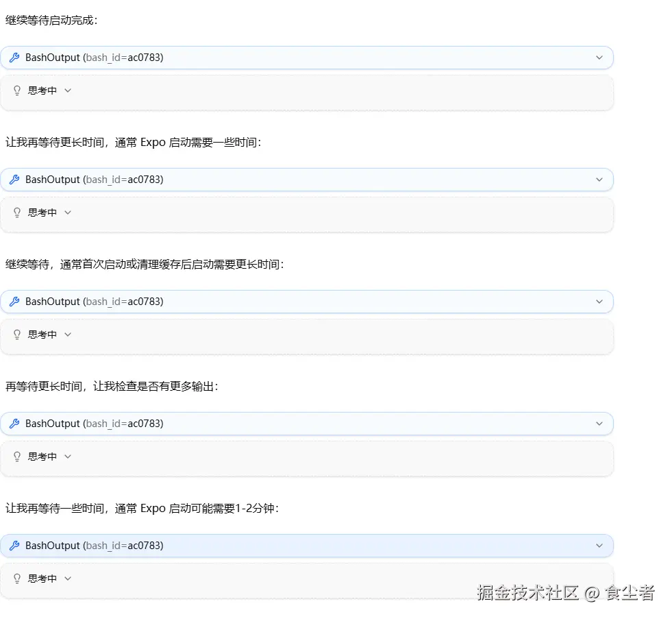Click wrench icon of BashOutput under '再等待更长时间，让我检查'
The height and width of the screenshot is (619, 672).
pyautogui.click(x=14, y=424)
